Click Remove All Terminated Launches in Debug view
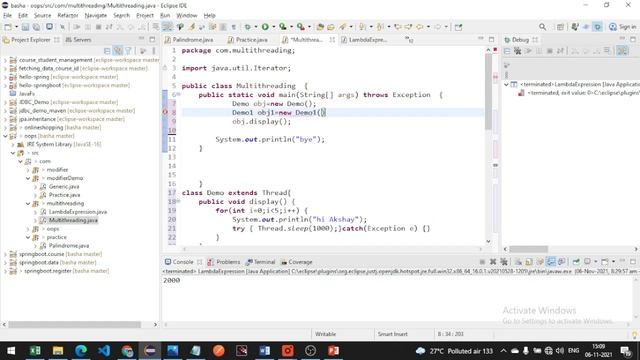 tap(518, 51)
